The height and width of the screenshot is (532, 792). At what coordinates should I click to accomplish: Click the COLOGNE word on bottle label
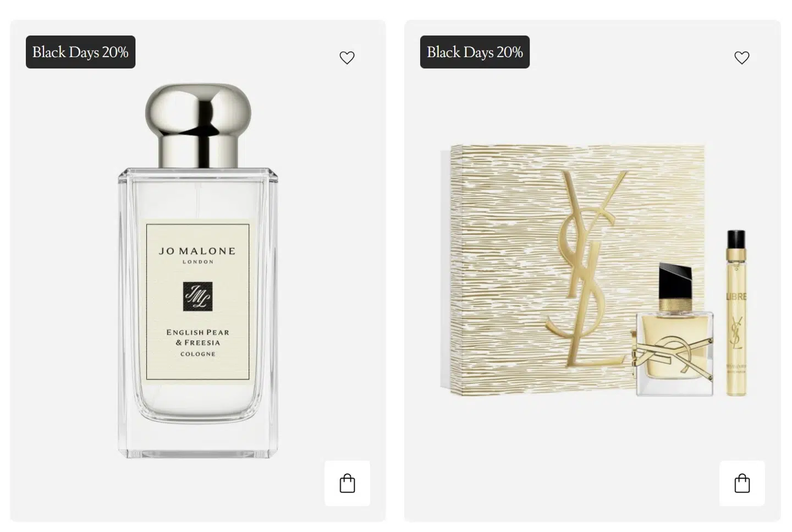point(198,354)
